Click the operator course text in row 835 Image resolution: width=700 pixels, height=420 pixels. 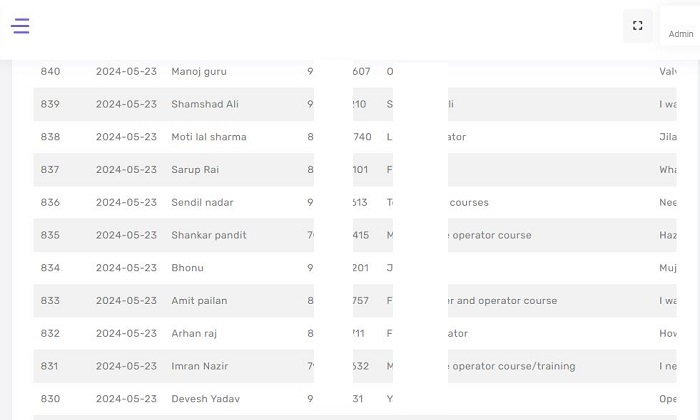pyautogui.click(x=491, y=235)
